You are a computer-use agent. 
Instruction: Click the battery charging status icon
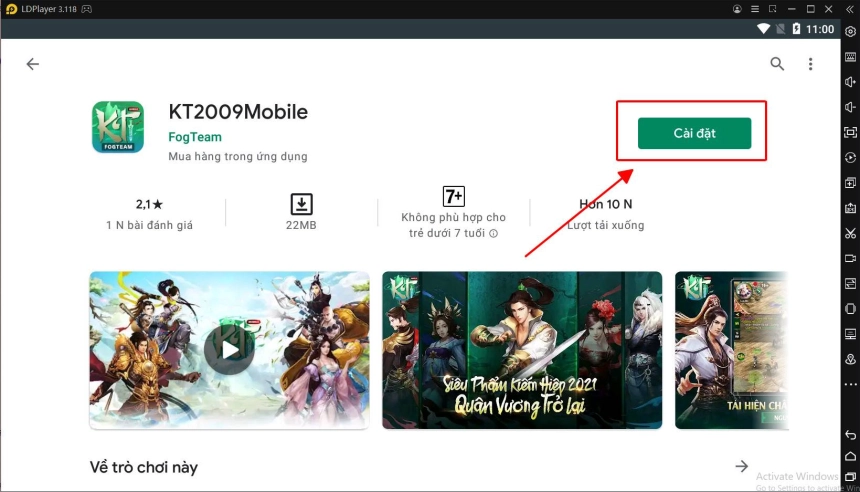[x=796, y=29]
